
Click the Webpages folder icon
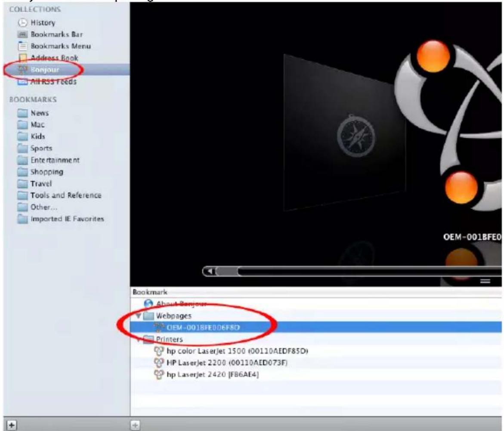[x=148, y=316]
